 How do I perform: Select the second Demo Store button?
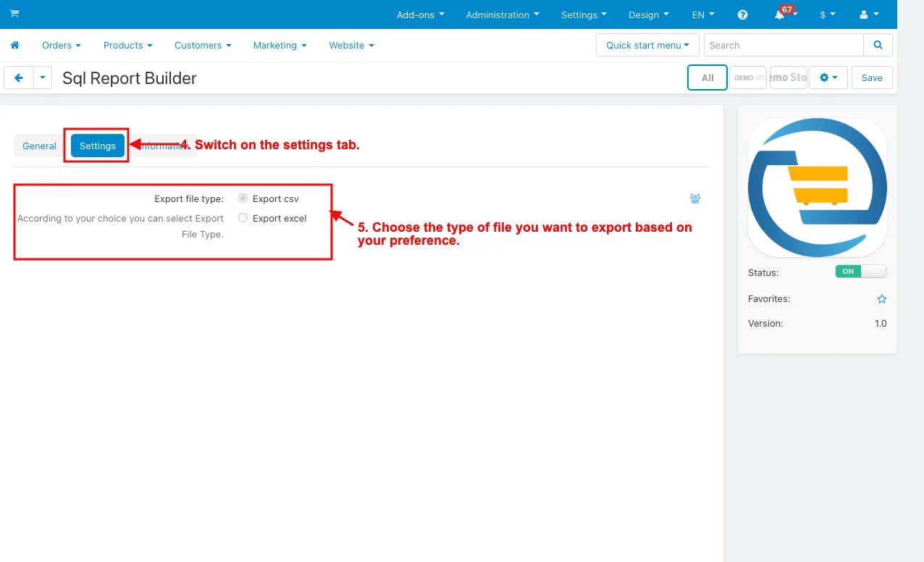(789, 77)
